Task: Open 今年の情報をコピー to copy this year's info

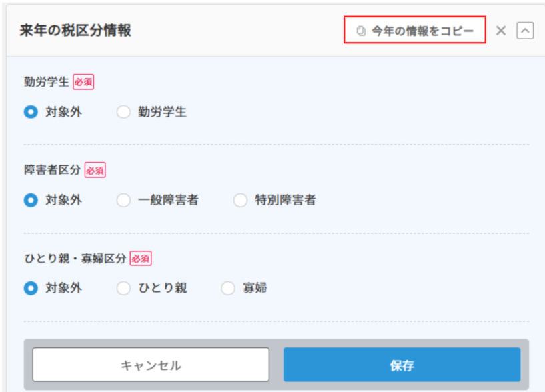Action: pos(414,30)
